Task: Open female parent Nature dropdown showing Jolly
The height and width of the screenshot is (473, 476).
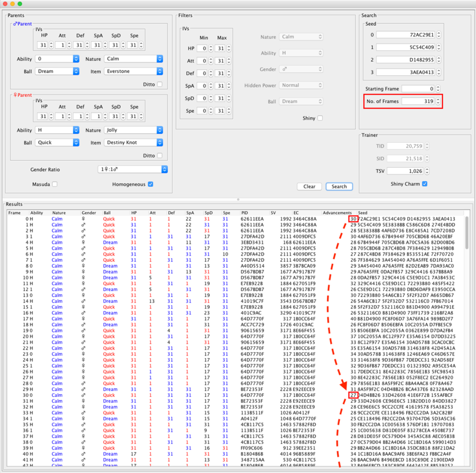Action: [x=133, y=130]
